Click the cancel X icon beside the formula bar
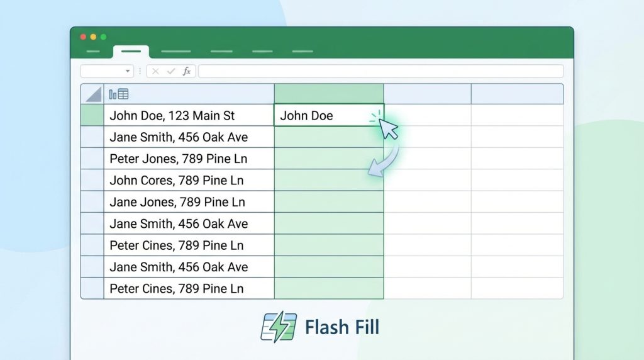644x360 pixels. (x=155, y=71)
